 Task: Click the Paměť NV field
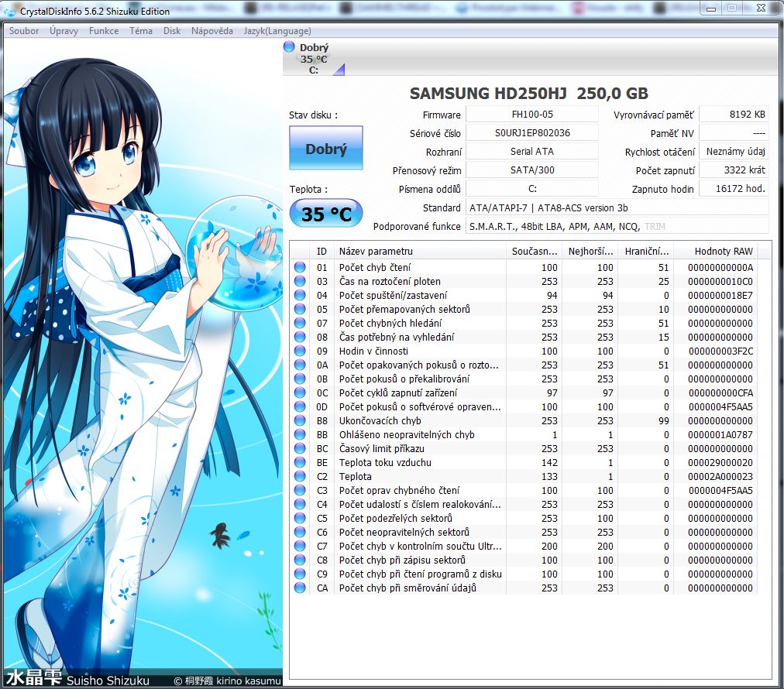tap(734, 133)
